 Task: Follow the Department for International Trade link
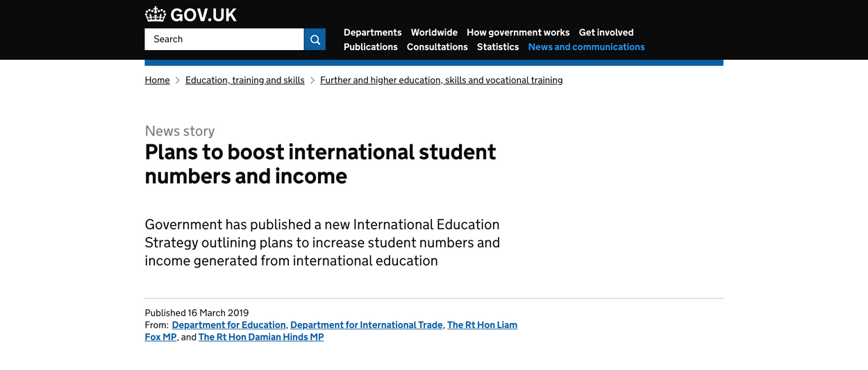(x=367, y=325)
